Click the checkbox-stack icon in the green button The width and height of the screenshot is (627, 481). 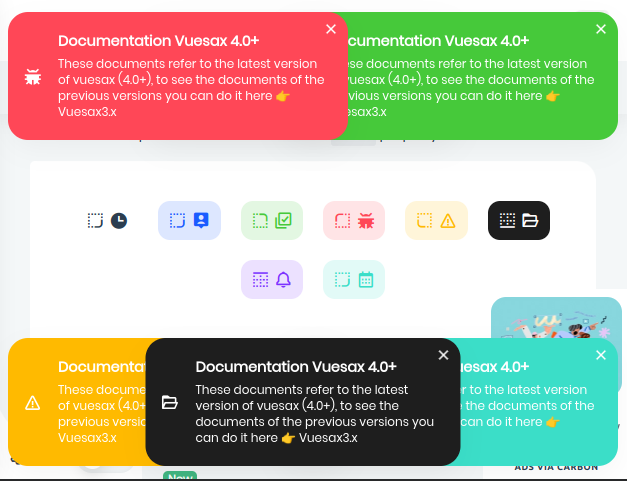pos(284,220)
